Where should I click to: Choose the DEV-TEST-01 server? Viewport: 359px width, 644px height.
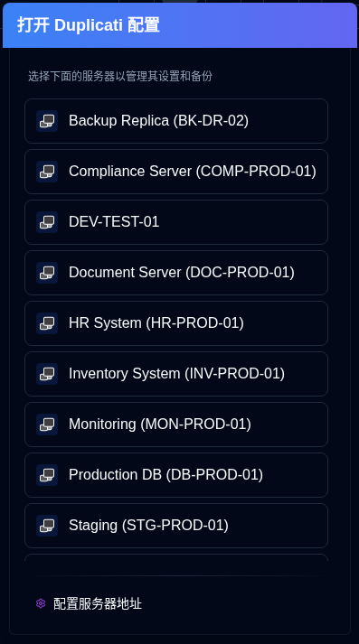[x=176, y=222]
